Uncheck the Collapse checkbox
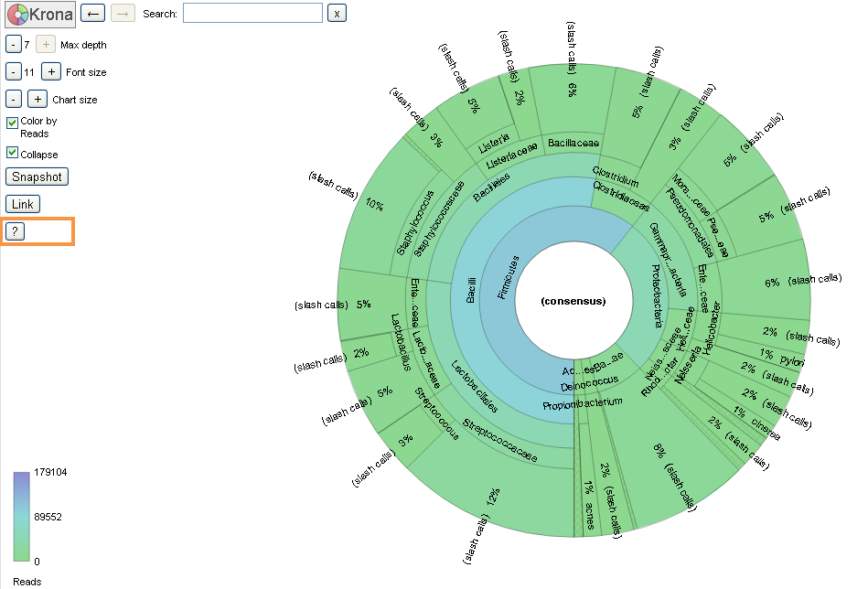 point(13,154)
